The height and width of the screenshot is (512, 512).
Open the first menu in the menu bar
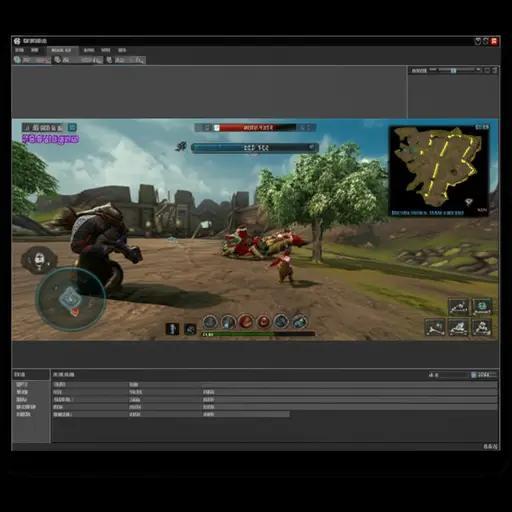point(19,50)
